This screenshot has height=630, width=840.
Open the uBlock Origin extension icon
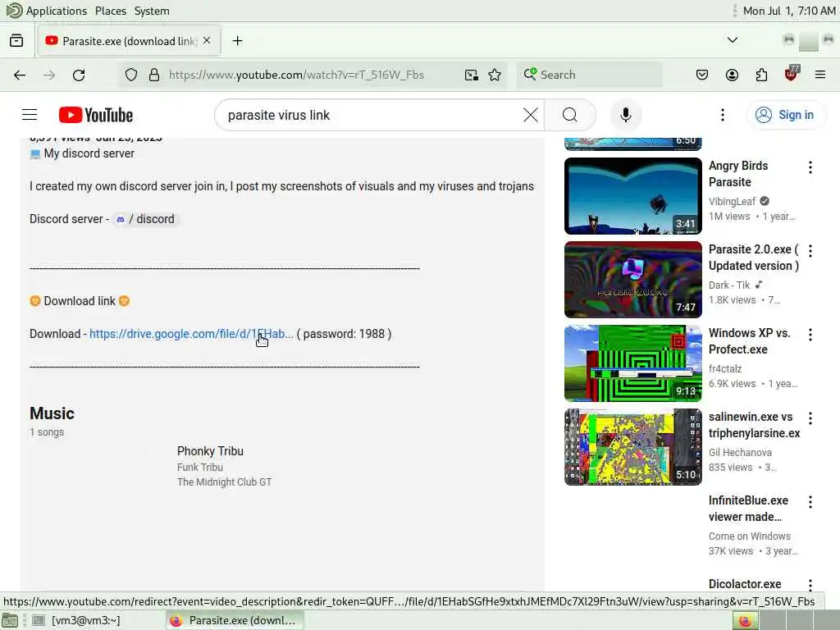[x=792, y=73]
